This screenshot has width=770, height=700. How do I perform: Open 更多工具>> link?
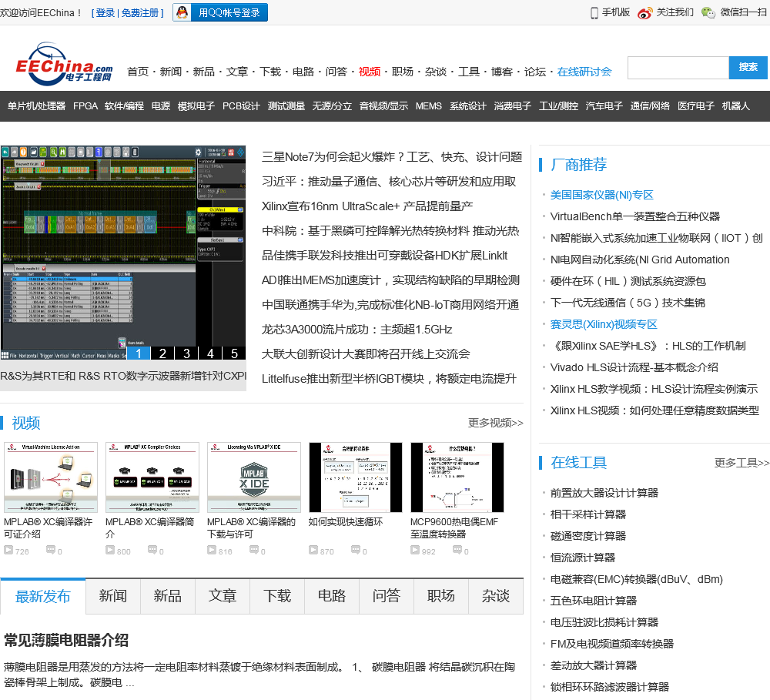[x=742, y=463]
